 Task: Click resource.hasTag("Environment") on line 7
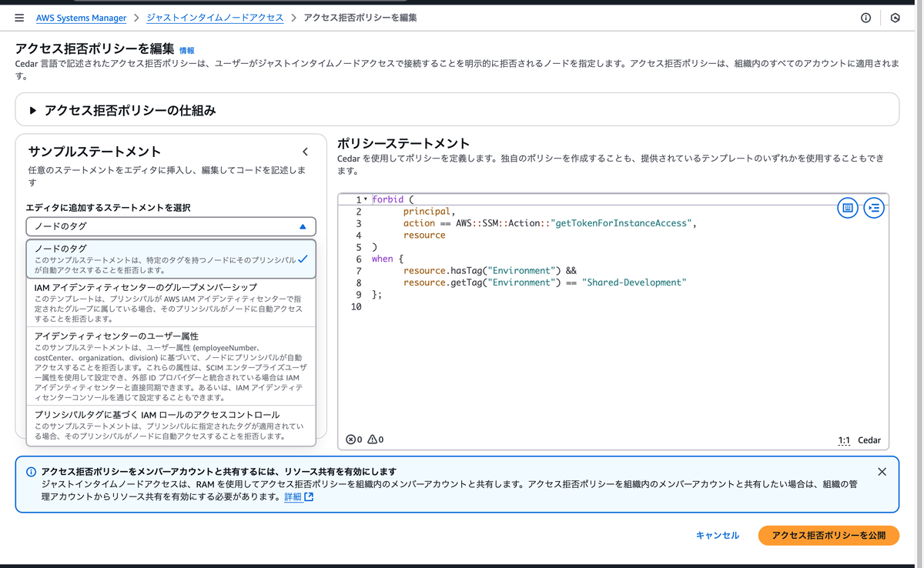tap(482, 271)
